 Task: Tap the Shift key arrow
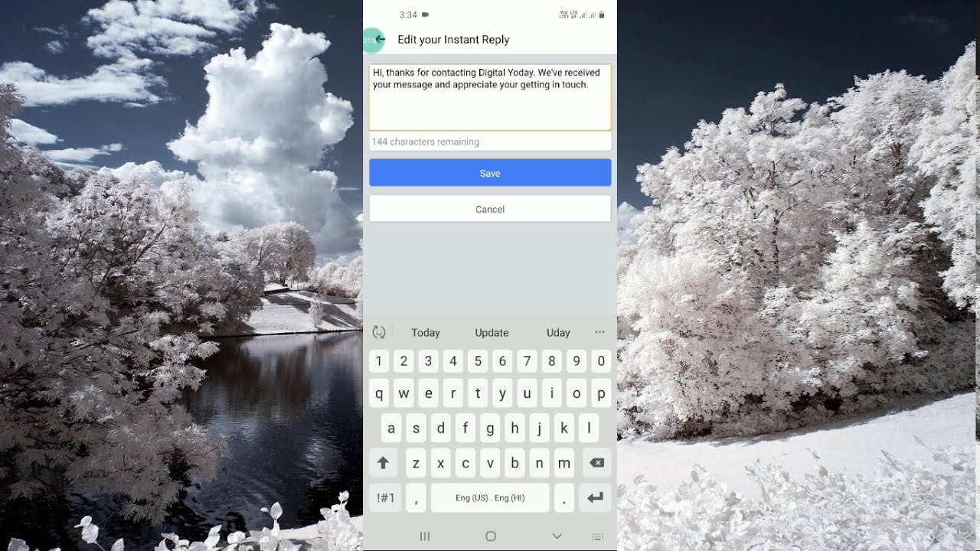(x=384, y=462)
